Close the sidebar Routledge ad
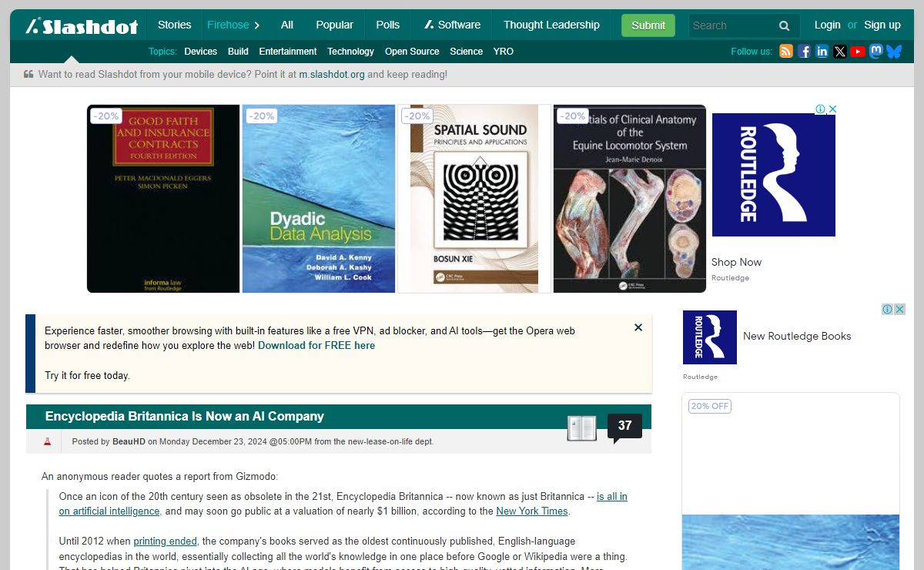Viewport: 924px width, 570px height. coord(899,309)
